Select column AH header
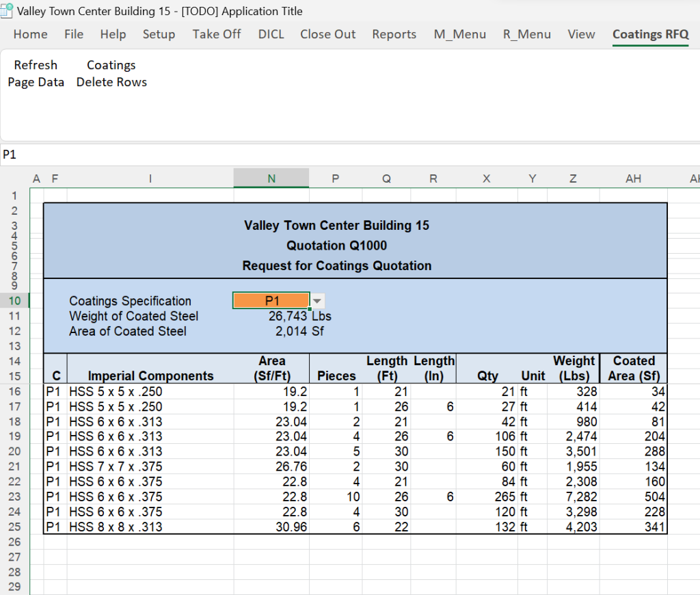This screenshot has width=700, height=595. coord(633,178)
